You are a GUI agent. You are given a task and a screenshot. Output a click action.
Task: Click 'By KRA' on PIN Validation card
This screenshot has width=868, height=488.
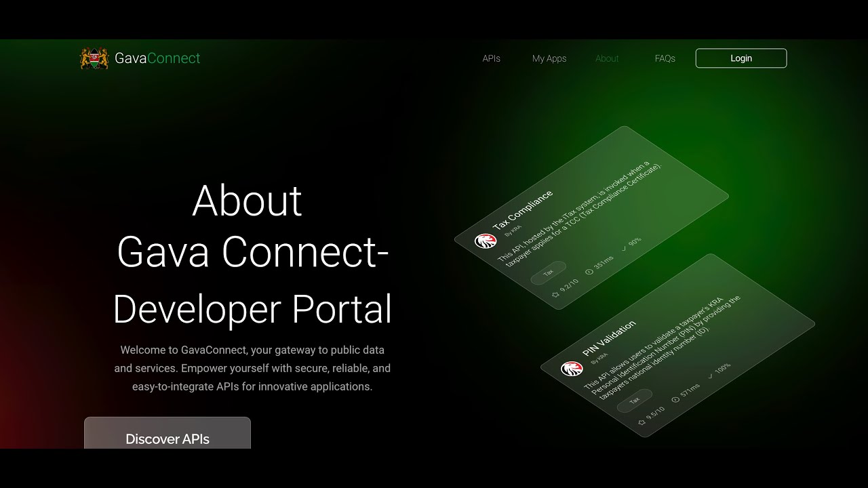point(599,359)
